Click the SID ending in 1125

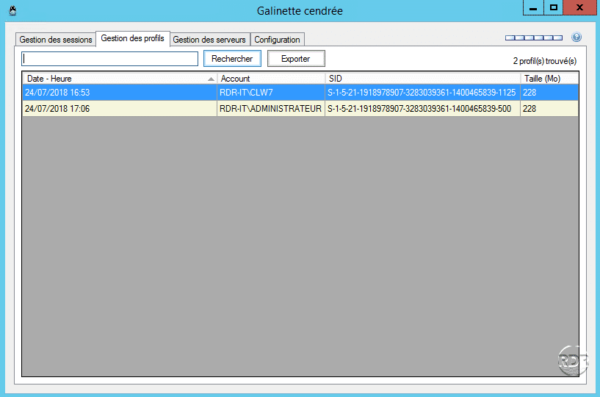(421, 93)
